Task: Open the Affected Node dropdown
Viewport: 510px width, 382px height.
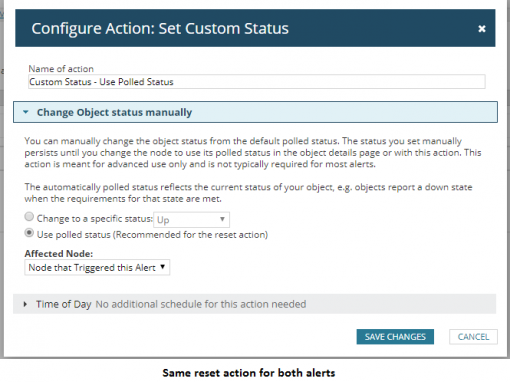Action: pyautogui.click(x=97, y=267)
